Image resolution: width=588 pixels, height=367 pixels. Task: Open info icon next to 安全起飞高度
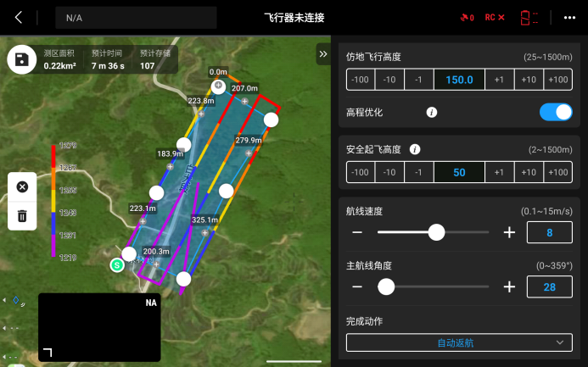tap(414, 149)
